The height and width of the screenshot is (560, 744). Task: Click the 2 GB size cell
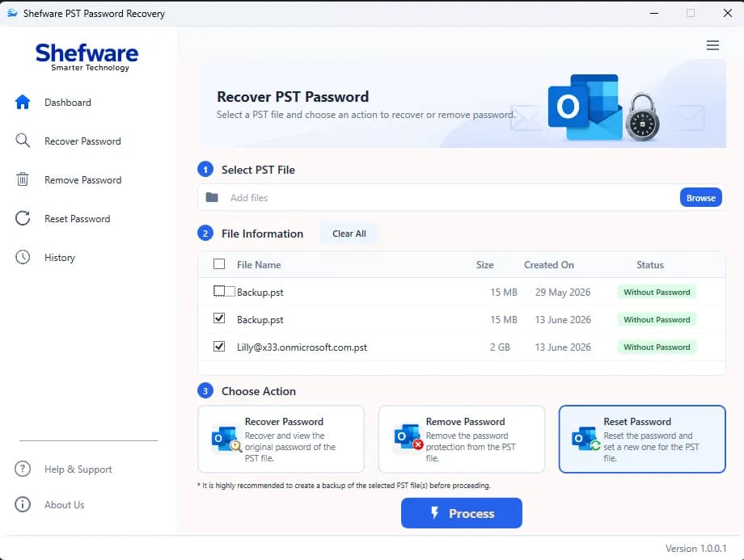(x=500, y=347)
